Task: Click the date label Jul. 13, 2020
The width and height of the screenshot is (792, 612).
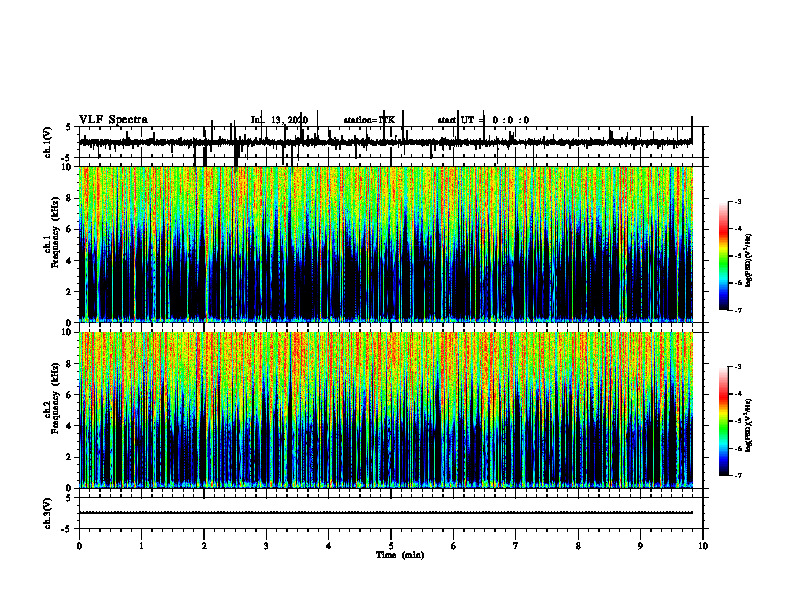Action: (279, 120)
